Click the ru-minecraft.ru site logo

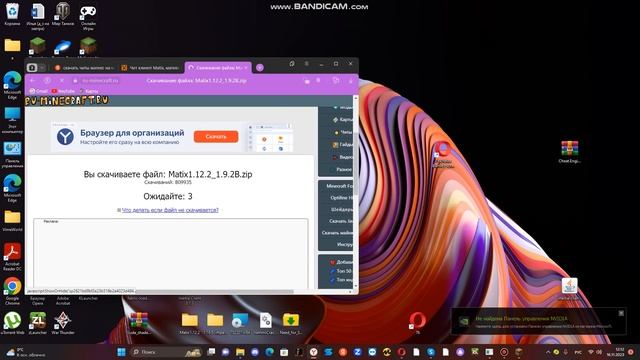pyautogui.click(x=67, y=100)
